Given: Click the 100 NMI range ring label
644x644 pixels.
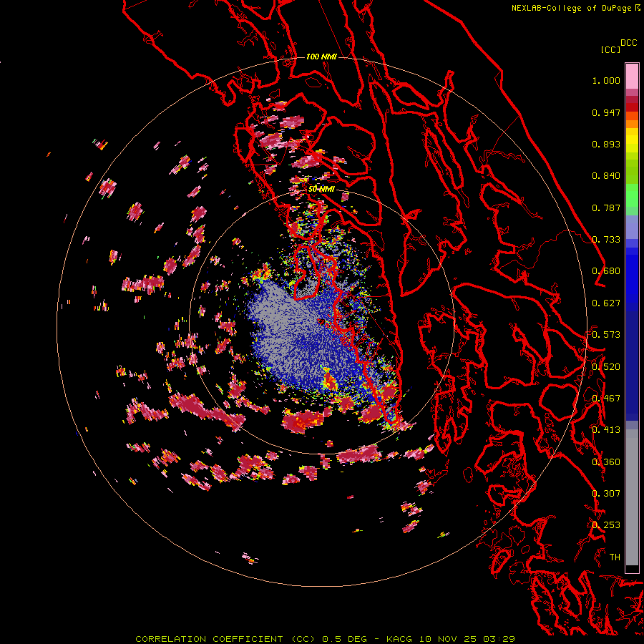Looking at the screenshot, I should (x=321, y=57).
